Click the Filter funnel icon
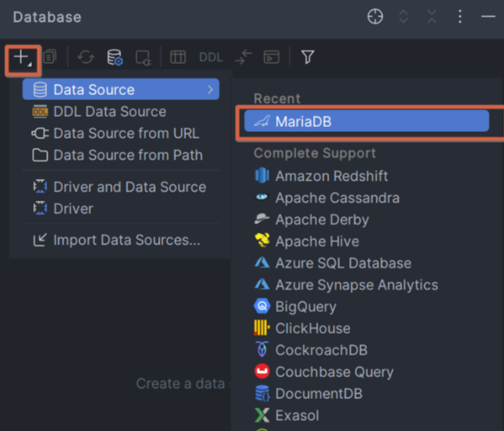Image resolution: width=504 pixels, height=431 pixels. [307, 57]
